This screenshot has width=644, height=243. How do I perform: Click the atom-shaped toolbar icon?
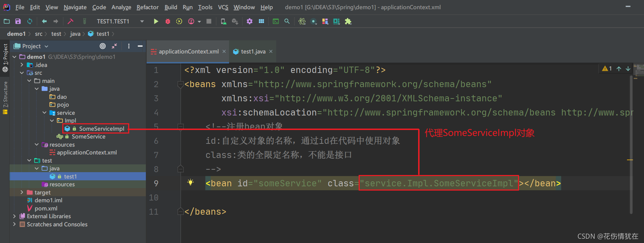click(x=302, y=21)
